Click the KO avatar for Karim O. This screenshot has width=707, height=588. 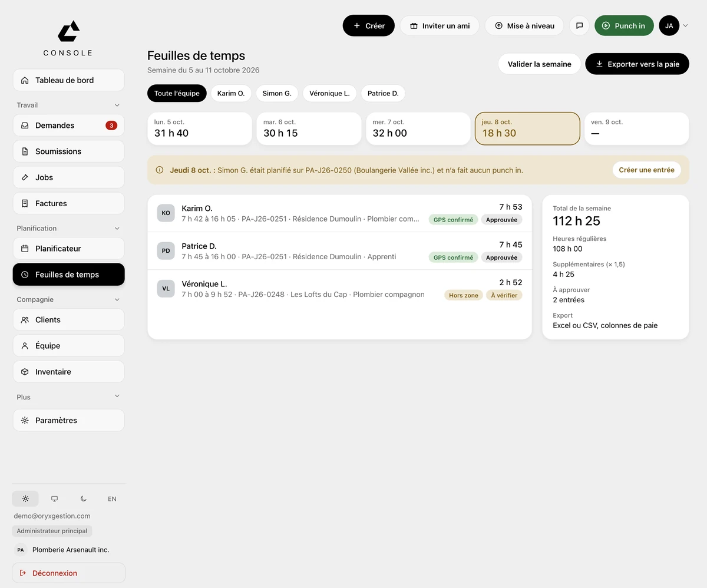coord(166,213)
